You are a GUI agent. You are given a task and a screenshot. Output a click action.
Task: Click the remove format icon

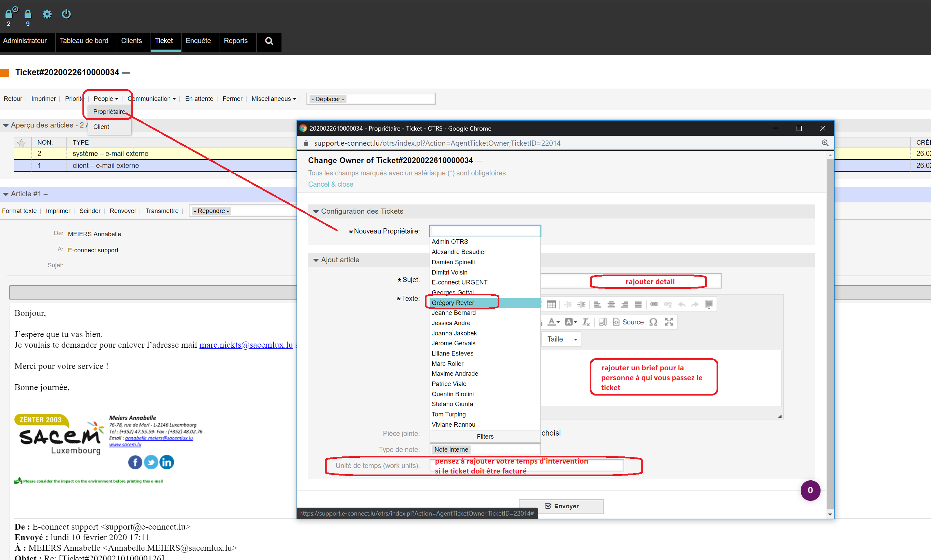click(586, 322)
